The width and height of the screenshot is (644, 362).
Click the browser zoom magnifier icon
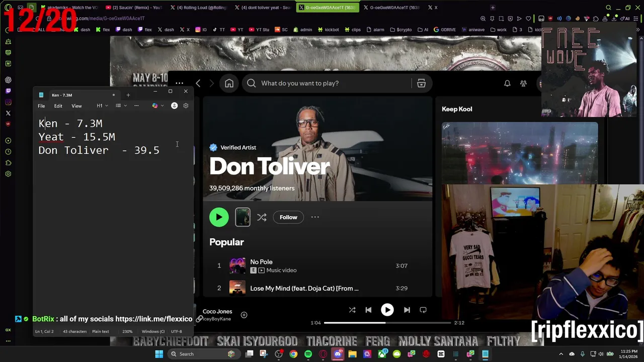coord(483,19)
